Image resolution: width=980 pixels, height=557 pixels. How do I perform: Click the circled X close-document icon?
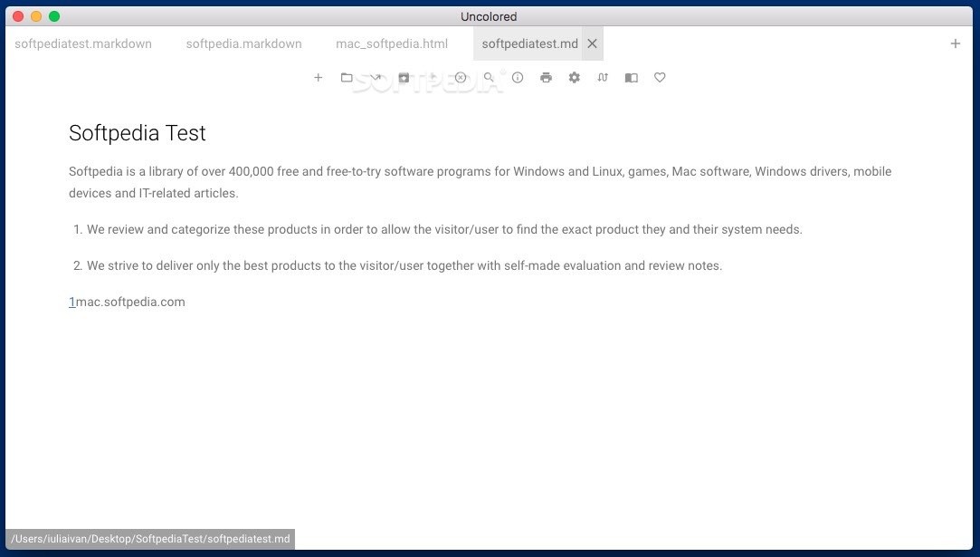click(x=461, y=78)
